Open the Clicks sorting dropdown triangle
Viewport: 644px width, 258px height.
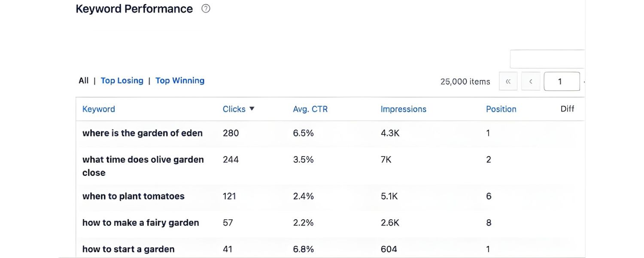click(252, 109)
